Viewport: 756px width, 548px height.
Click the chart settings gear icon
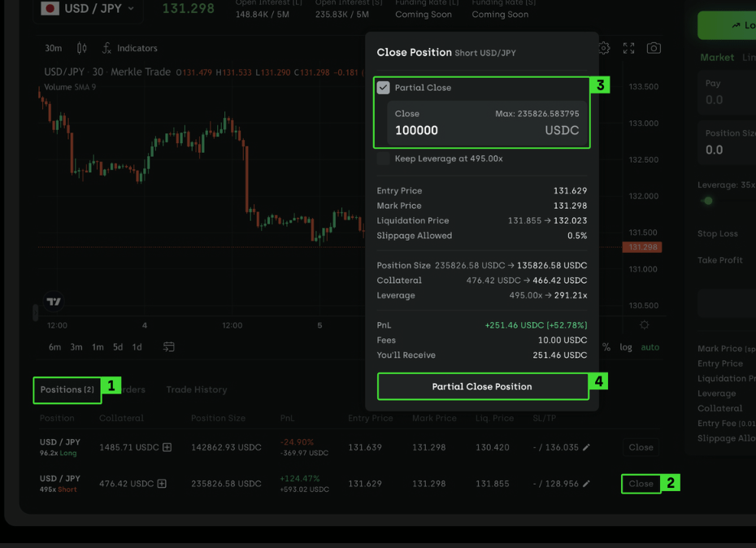(x=604, y=49)
